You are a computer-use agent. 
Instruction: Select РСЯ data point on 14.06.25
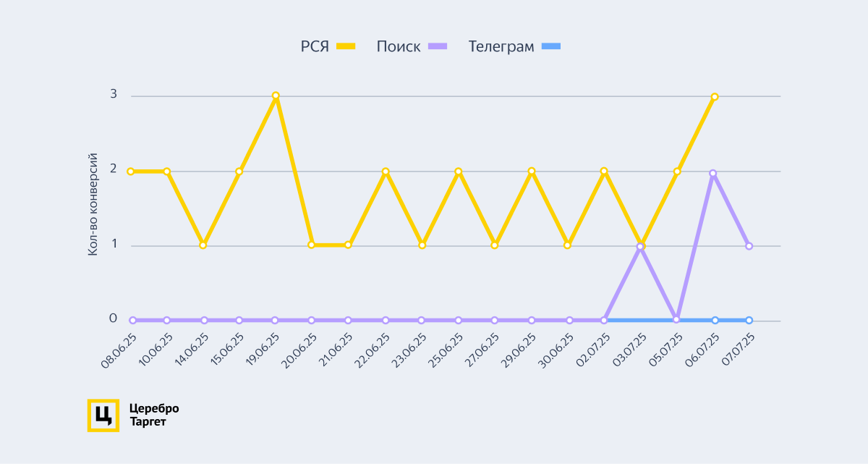click(203, 245)
